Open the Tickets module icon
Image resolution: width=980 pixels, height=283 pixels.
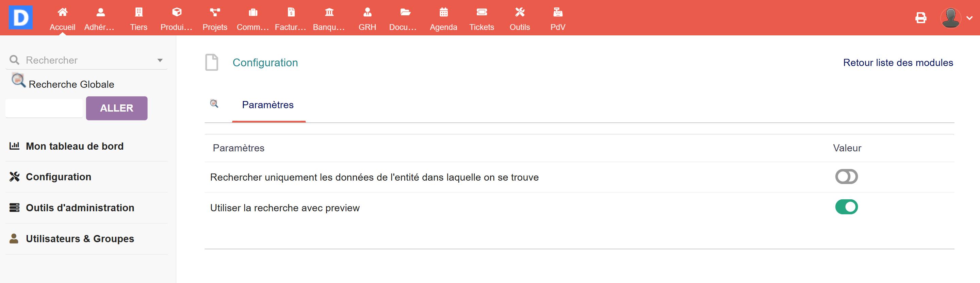pyautogui.click(x=481, y=13)
